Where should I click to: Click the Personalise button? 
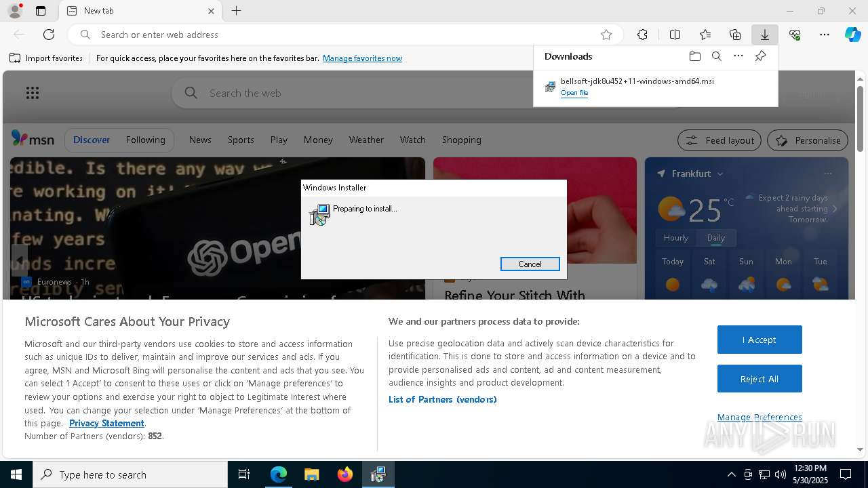[x=808, y=140]
